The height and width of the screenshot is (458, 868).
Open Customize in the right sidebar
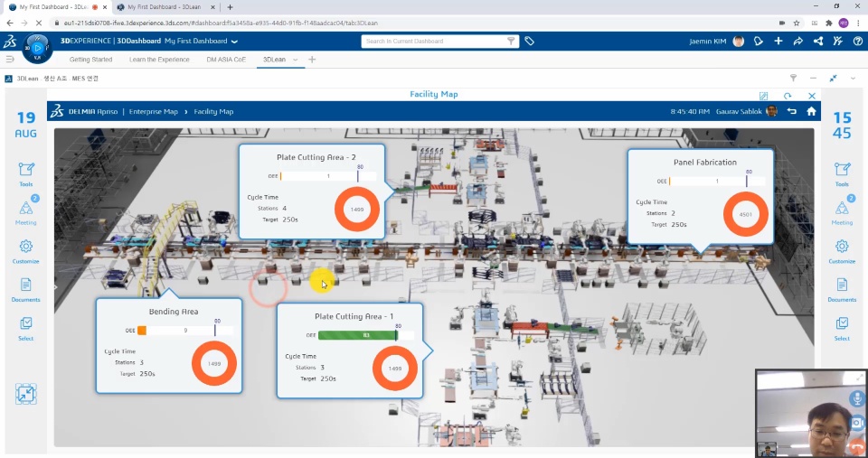[x=842, y=252]
